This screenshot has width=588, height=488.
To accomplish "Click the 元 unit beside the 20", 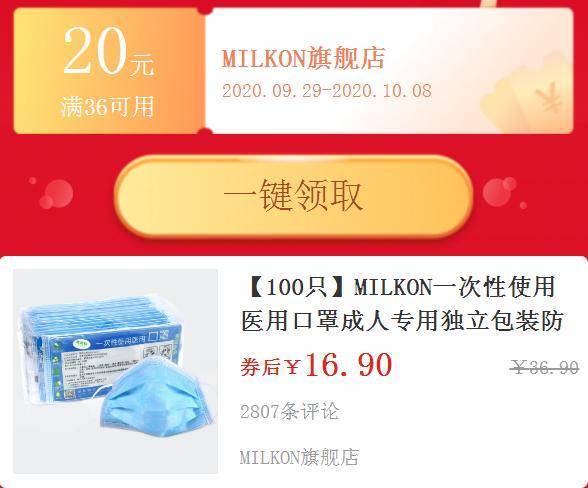I will (142, 65).
